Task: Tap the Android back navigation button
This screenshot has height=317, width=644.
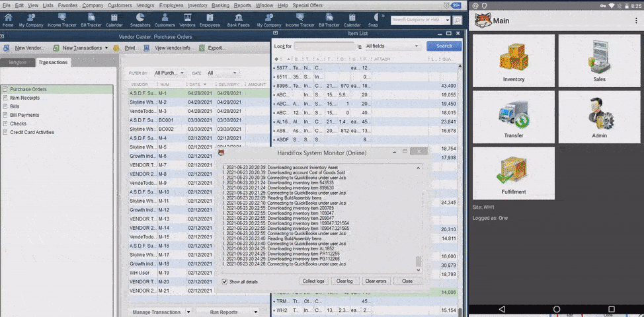Action: (x=501, y=309)
